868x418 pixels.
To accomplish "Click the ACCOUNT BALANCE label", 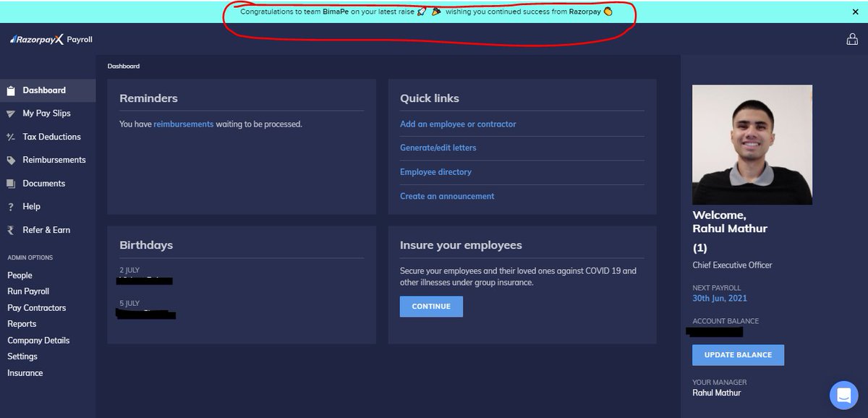I will [726, 321].
